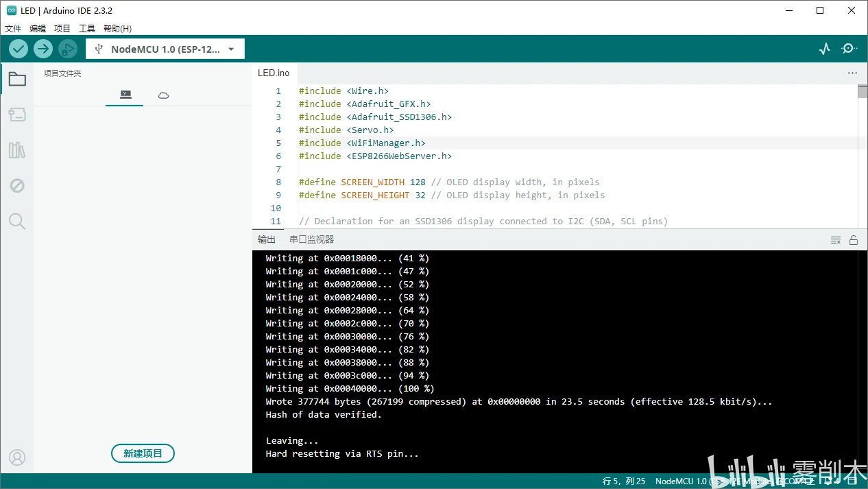Click the Wire.h include line
The image size is (868, 489).
pos(343,91)
